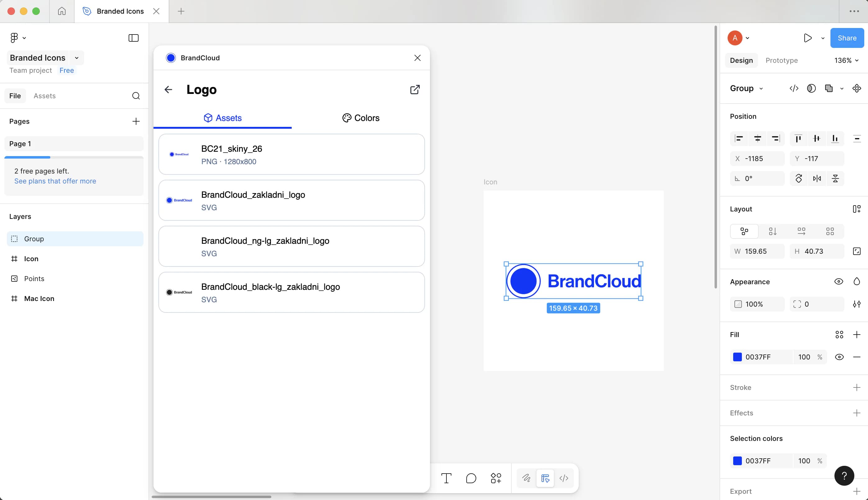
Task: Select the Comment tool
Action: click(x=471, y=478)
